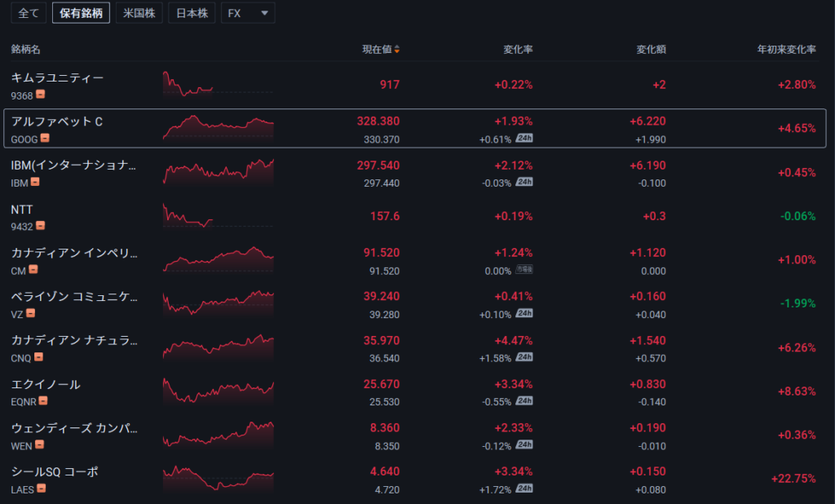Viewport: 835px width, 504px height.
Task: Select the 日本株 tab
Action: (191, 13)
